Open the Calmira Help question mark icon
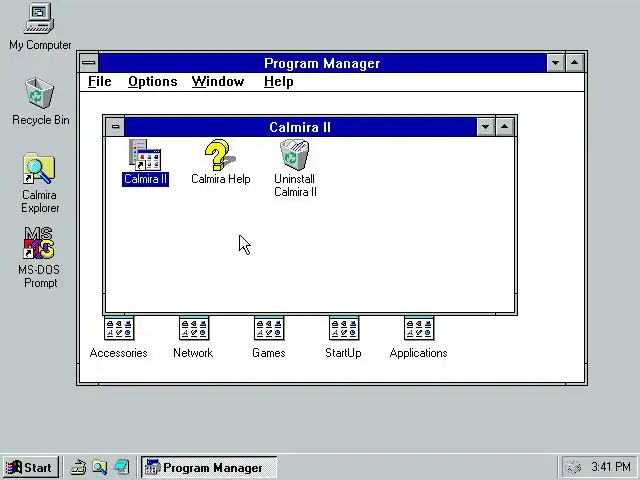 pos(220,162)
